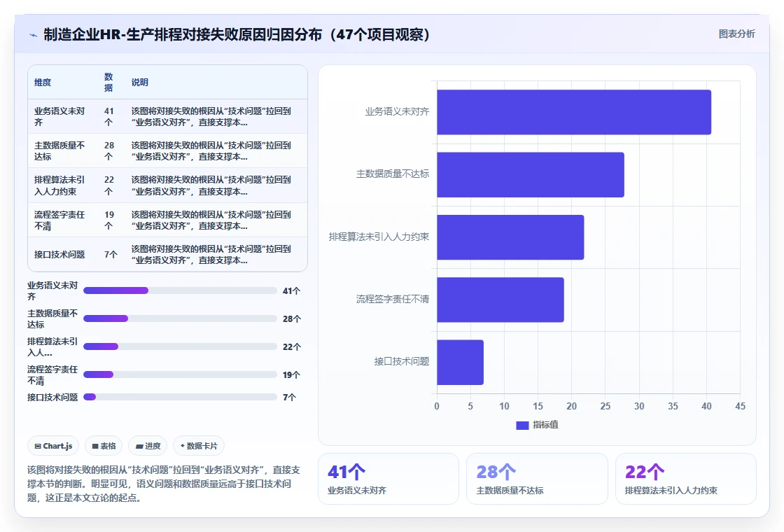Screen dimensions: 784x532
Task: Select the 数据卡片 tag chip
Action: tap(199, 446)
